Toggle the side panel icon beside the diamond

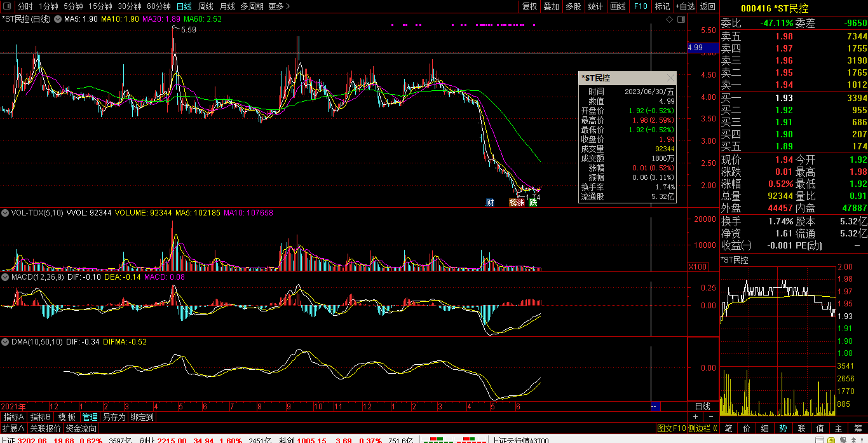click(x=681, y=20)
